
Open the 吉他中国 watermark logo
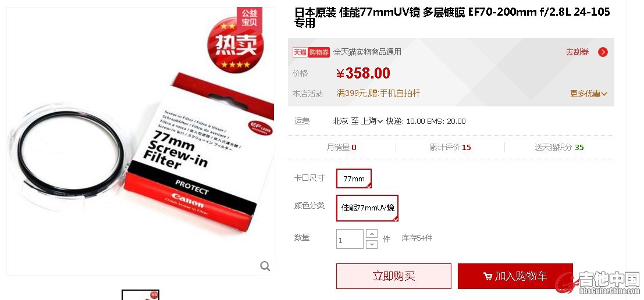(598, 283)
